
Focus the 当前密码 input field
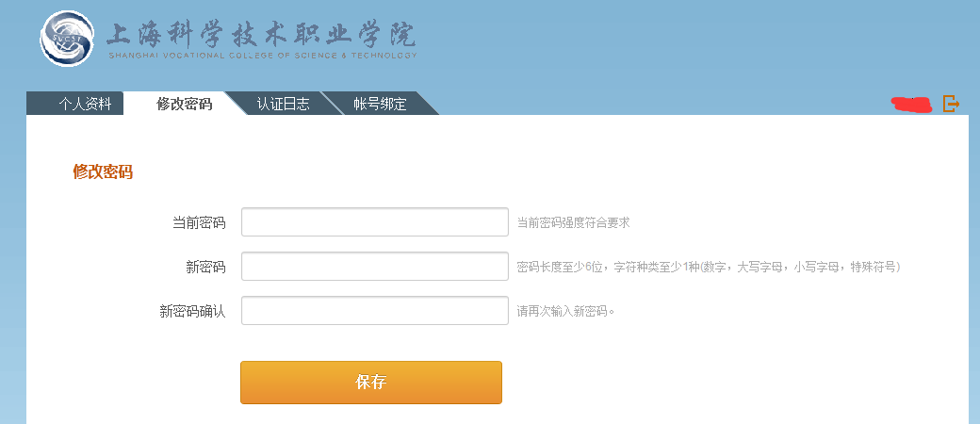(x=375, y=222)
